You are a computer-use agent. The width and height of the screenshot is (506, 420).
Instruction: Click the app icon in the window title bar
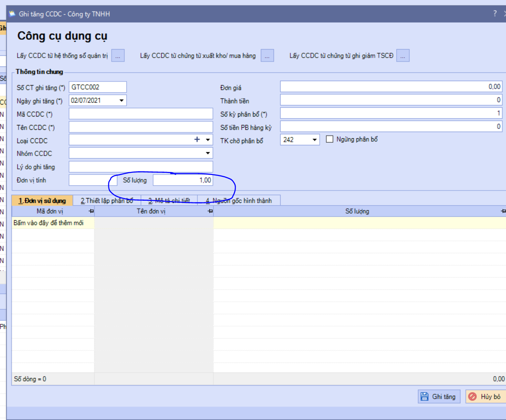pyautogui.click(x=12, y=14)
